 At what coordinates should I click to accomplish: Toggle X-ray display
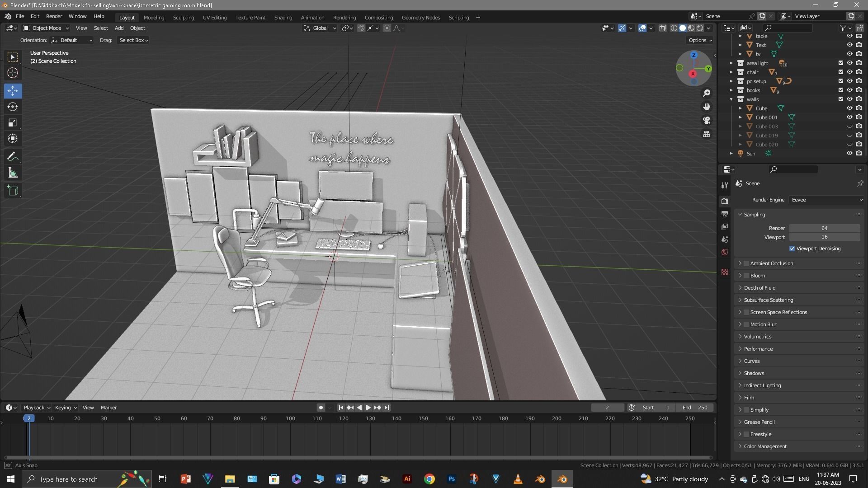tap(662, 28)
